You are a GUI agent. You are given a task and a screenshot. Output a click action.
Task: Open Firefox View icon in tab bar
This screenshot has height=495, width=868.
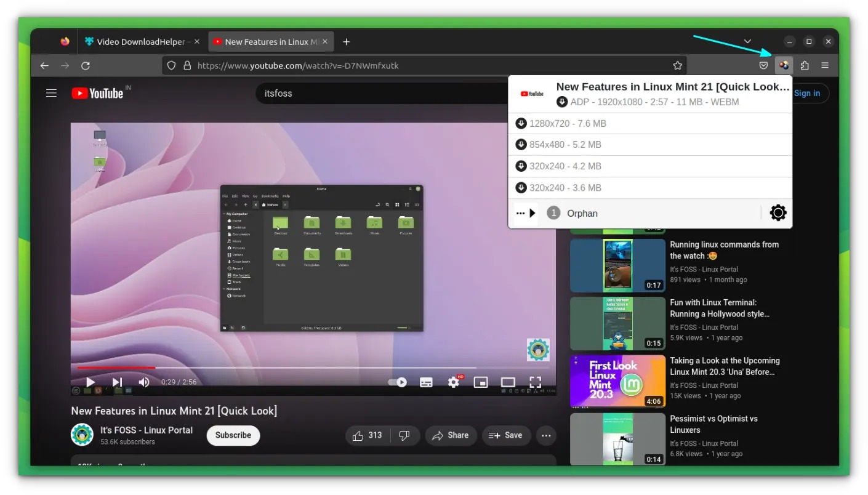(x=65, y=42)
